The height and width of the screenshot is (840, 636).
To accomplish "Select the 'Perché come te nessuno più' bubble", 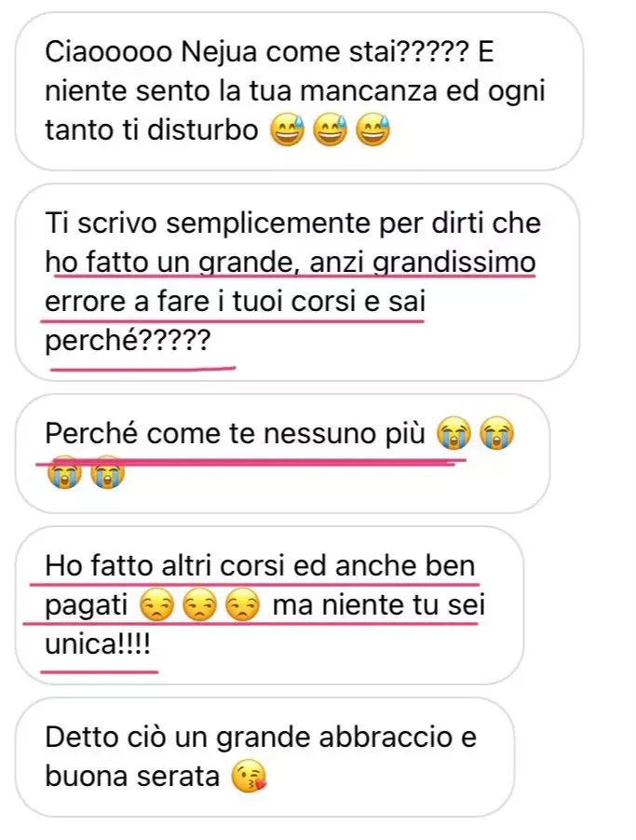I will tap(282, 454).
